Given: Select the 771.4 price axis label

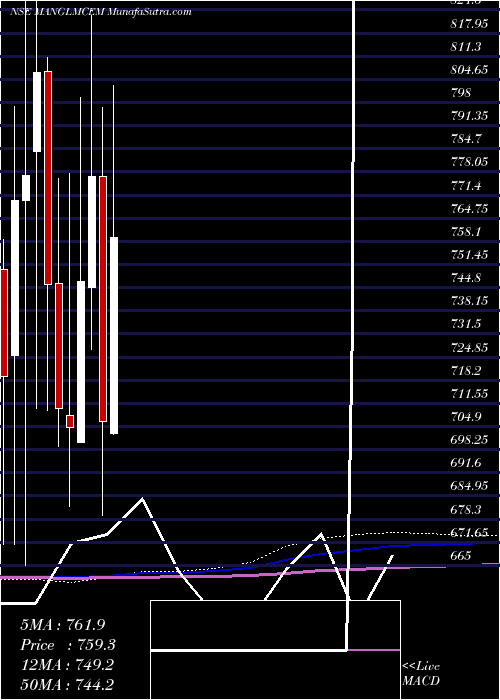Looking at the screenshot, I should tap(466, 186).
